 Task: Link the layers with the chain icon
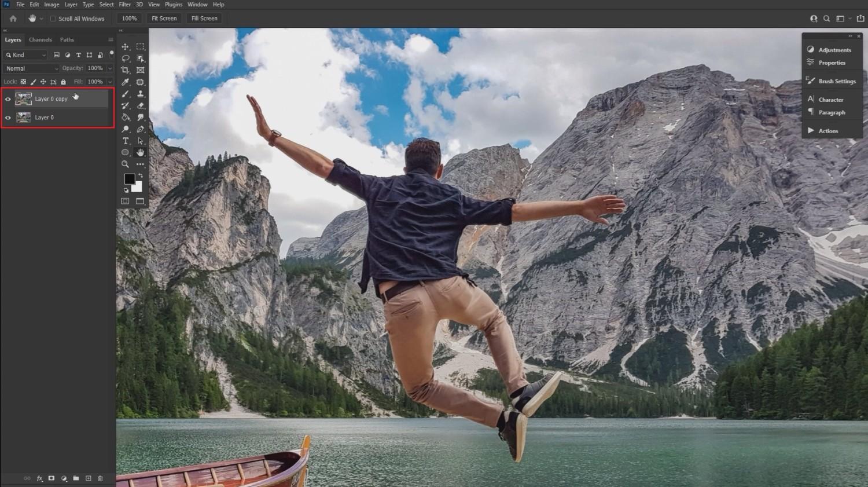click(27, 478)
